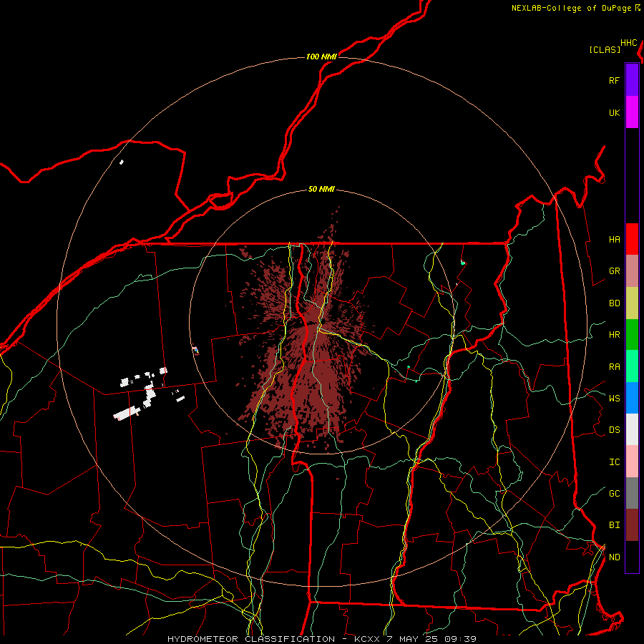
Task: Click the GR legend label
Action: click(x=614, y=270)
